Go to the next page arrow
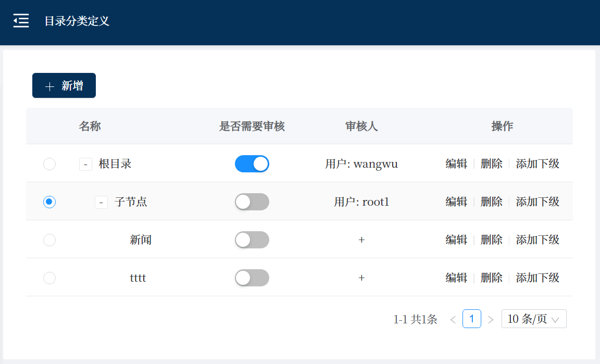 [491, 319]
